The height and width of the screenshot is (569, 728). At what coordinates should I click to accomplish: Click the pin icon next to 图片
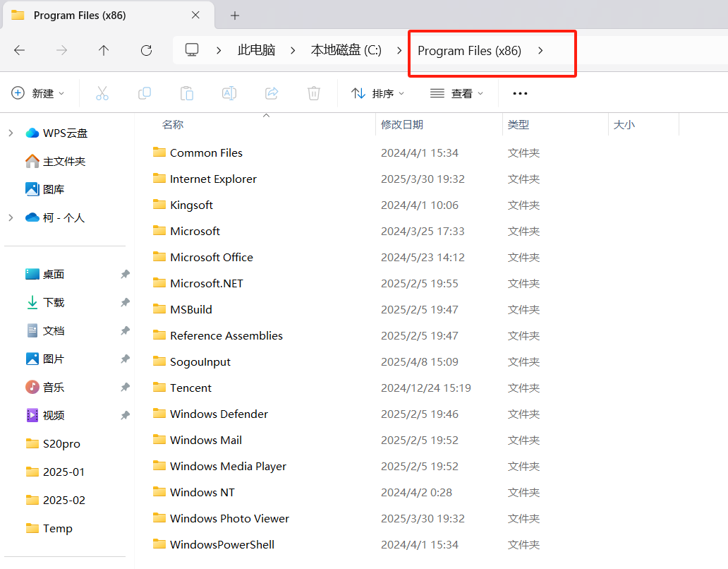[x=125, y=359]
